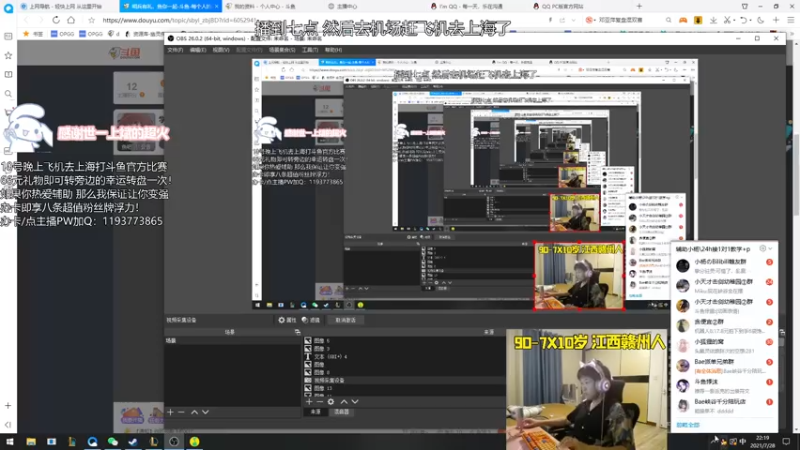The height and width of the screenshot is (450, 800).
Task: Open source properties gear in sources toolbar
Action: click(331, 402)
